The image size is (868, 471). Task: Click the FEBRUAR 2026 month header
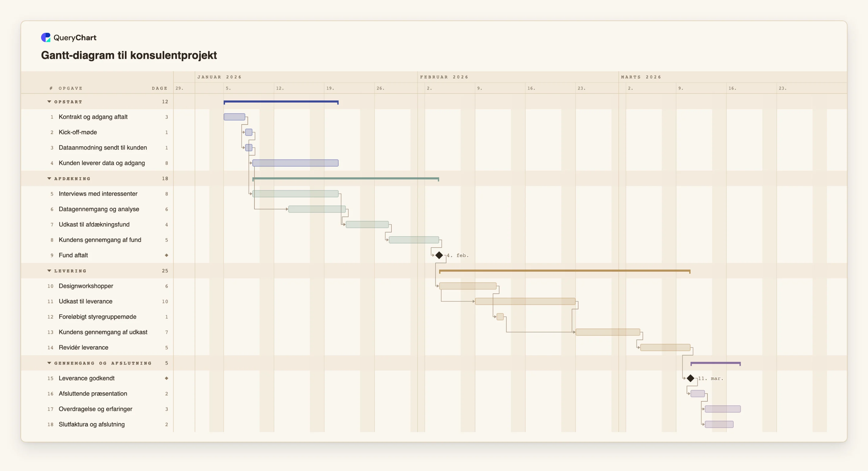tap(444, 77)
